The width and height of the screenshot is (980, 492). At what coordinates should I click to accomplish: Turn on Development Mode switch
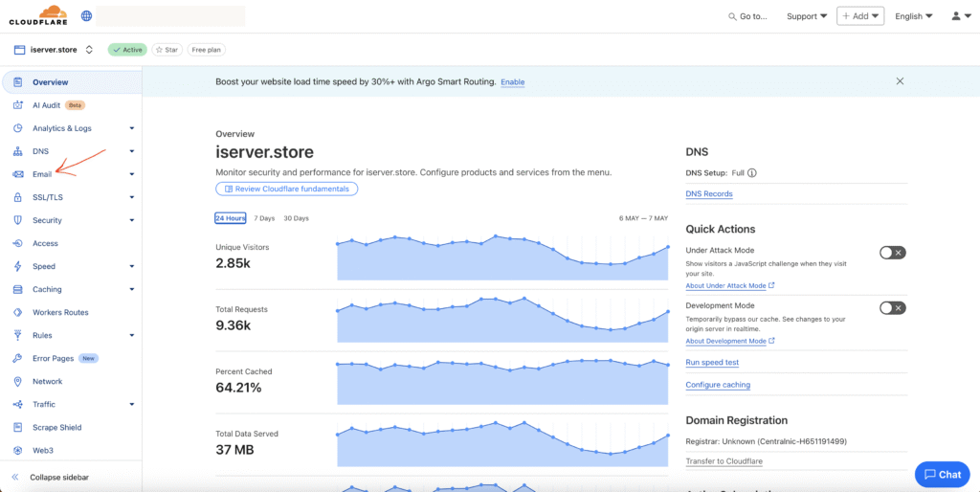[x=892, y=308]
